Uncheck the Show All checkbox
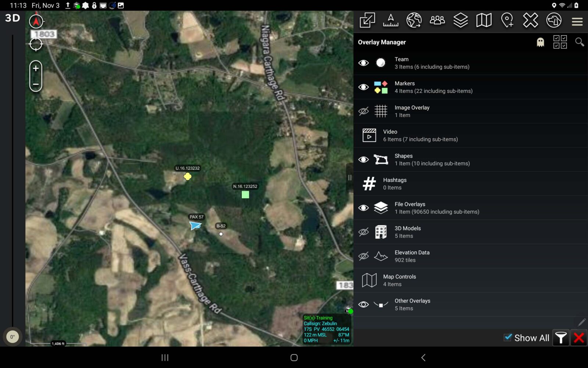The image size is (588, 368). click(508, 337)
